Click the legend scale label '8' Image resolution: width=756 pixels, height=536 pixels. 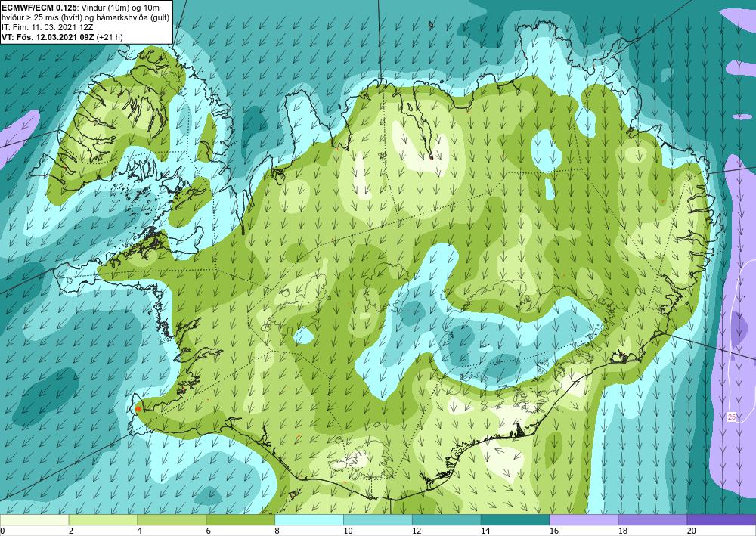pos(277,531)
